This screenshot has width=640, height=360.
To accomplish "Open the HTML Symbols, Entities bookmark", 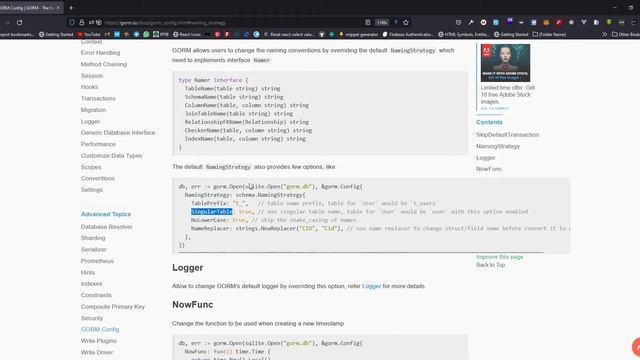I will [464, 34].
